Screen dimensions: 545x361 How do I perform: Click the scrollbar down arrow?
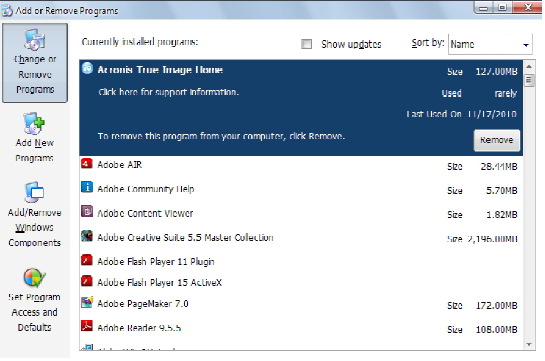click(x=529, y=344)
